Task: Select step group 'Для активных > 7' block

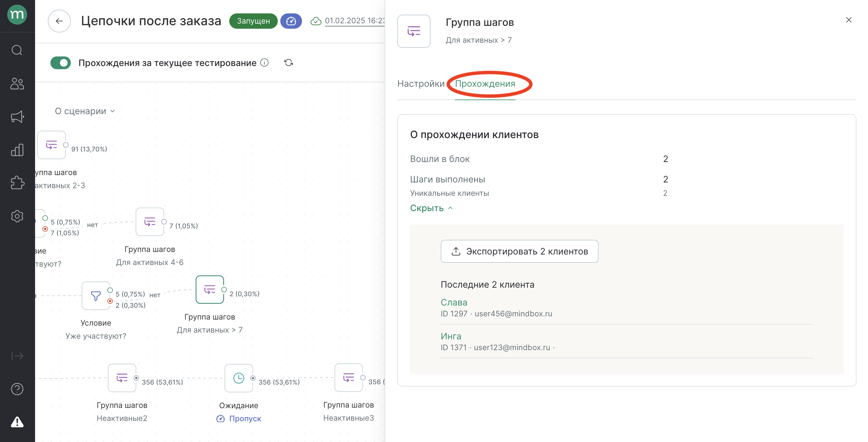Action: point(210,289)
